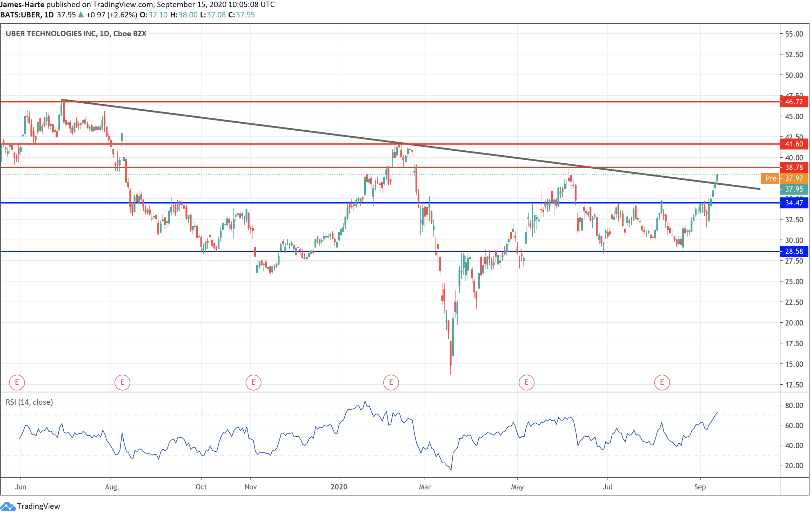
Task: Open the last earnings E marker before Sep
Action: click(662, 383)
